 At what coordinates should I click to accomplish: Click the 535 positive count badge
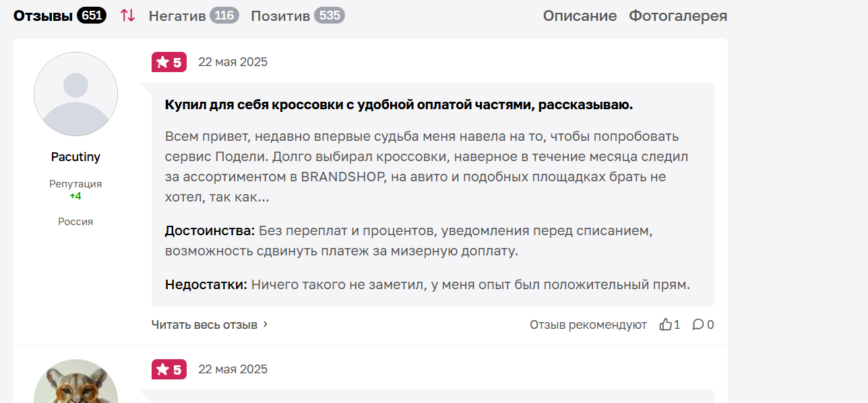[330, 15]
